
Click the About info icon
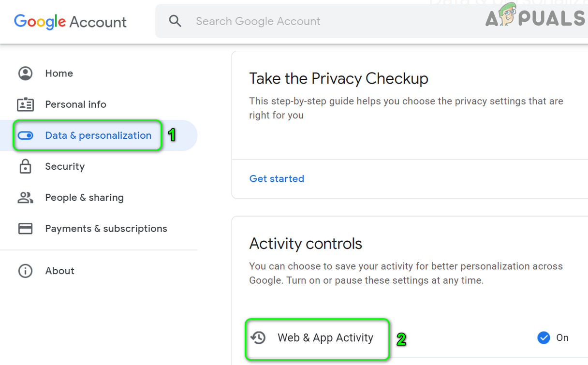tap(25, 271)
